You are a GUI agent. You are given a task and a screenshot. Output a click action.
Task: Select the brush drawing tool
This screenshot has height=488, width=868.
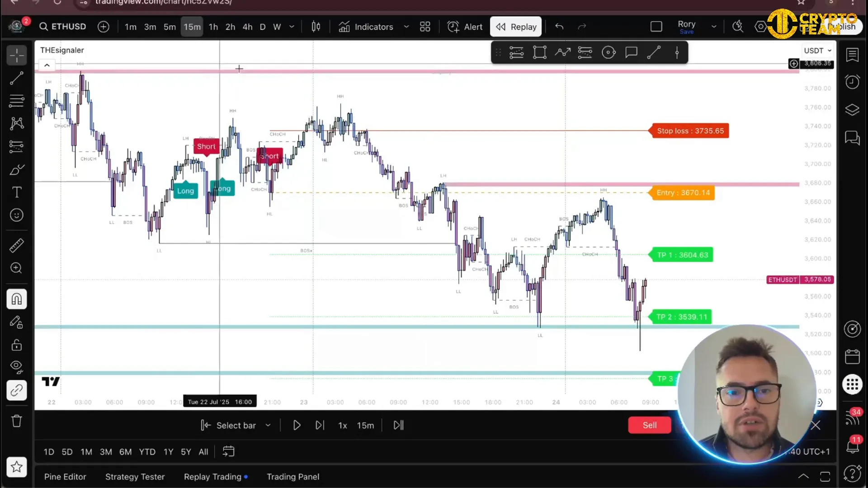pos(17,169)
